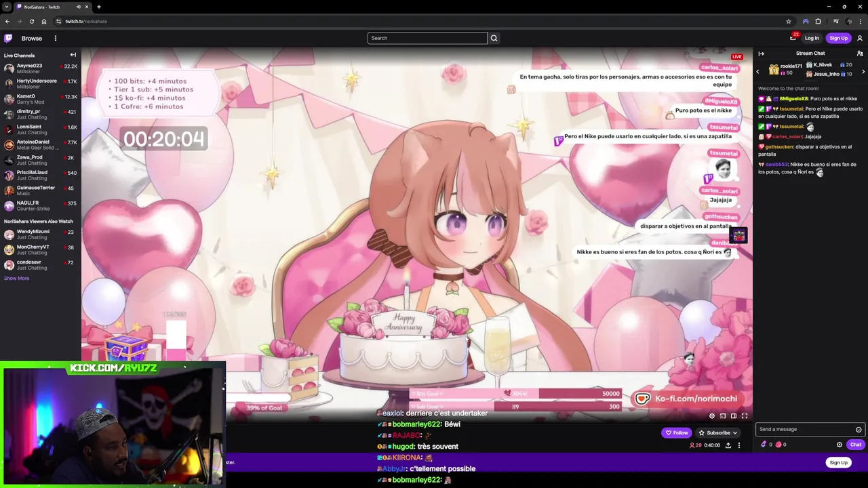Image resolution: width=868 pixels, height=488 pixels.
Task: Open LonniSaint channel in sidebar
Action: [x=41, y=129]
